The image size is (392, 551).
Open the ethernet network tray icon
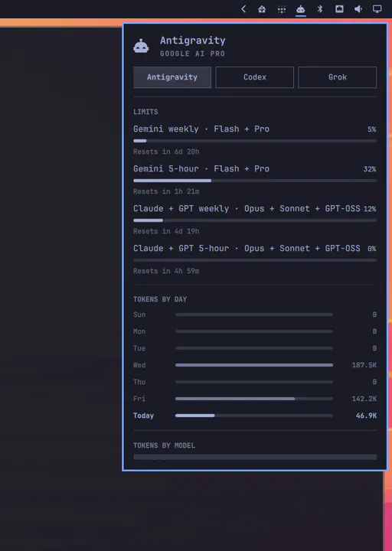(339, 8)
